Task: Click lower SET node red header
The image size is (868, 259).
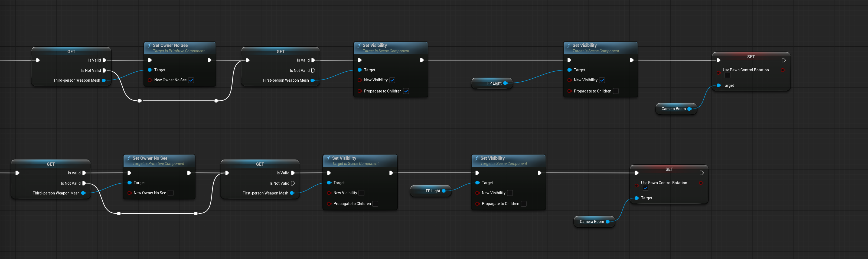Action: [669, 169]
